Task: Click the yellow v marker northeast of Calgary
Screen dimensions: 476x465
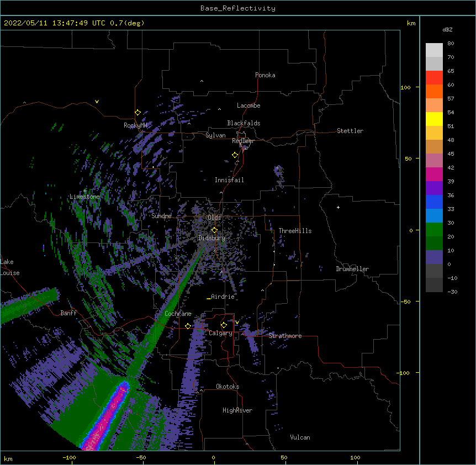Action: point(237,323)
